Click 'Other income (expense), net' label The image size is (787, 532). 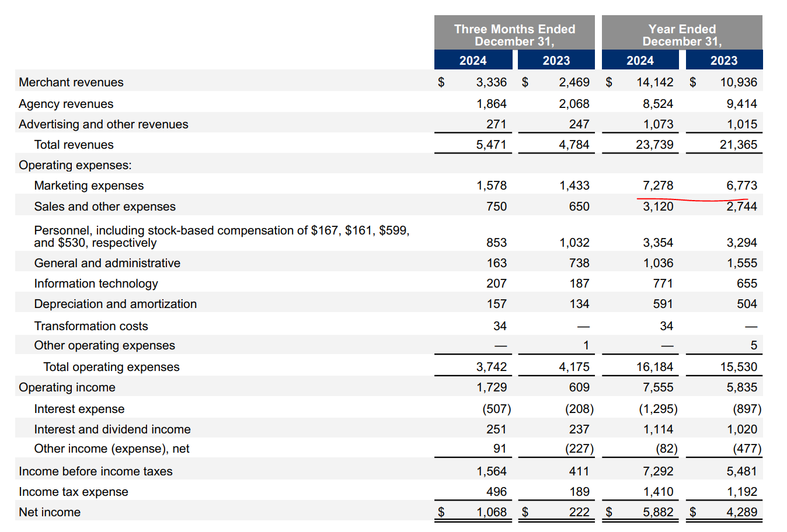(x=112, y=449)
